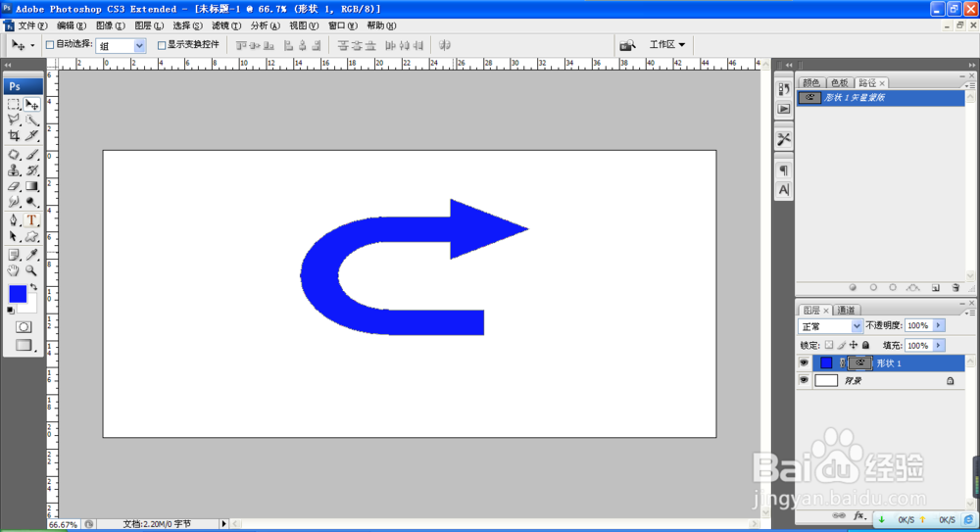Select the Horizontal Type tool
The width and height of the screenshot is (980, 532).
[32, 220]
